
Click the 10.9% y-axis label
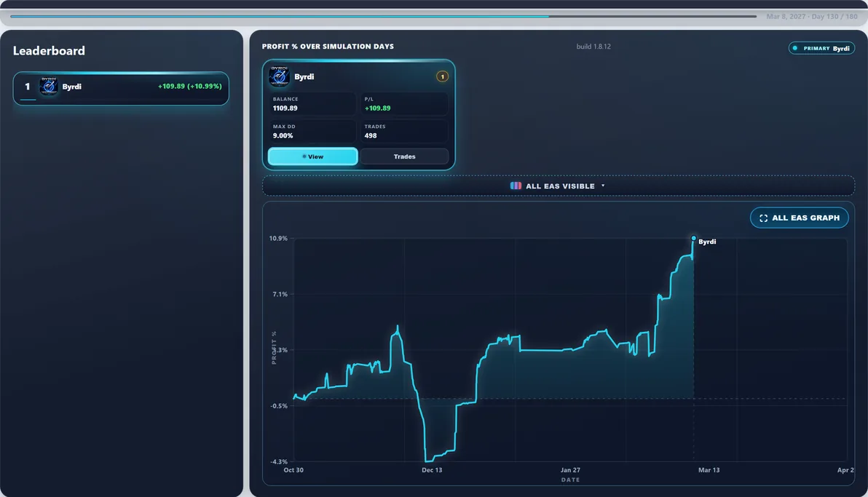(278, 239)
